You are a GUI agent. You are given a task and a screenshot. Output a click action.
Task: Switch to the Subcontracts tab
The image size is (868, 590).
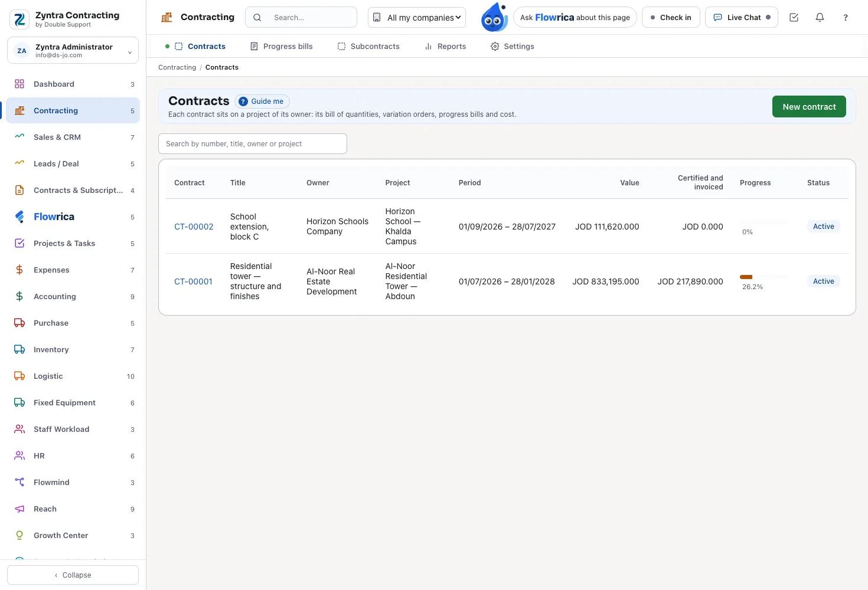(368, 46)
